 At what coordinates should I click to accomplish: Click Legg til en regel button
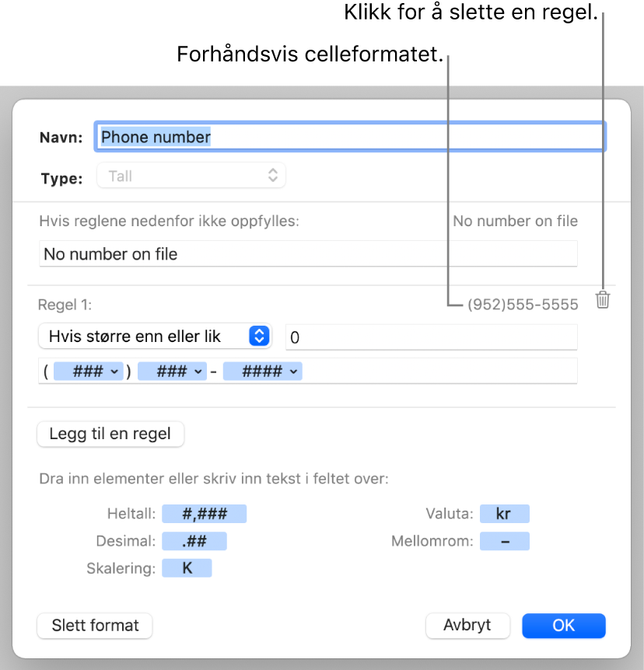(110, 434)
